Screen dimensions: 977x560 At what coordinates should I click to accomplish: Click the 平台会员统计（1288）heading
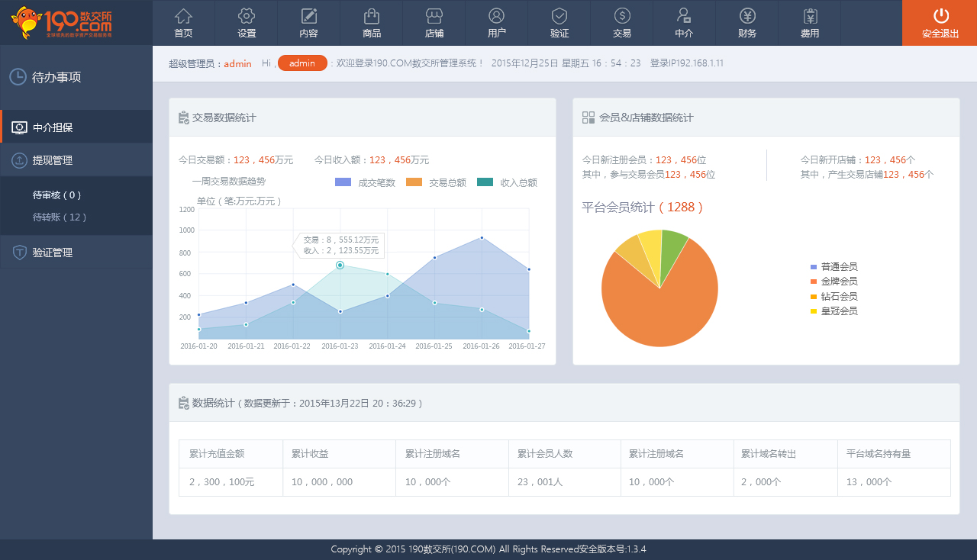tap(643, 208)
